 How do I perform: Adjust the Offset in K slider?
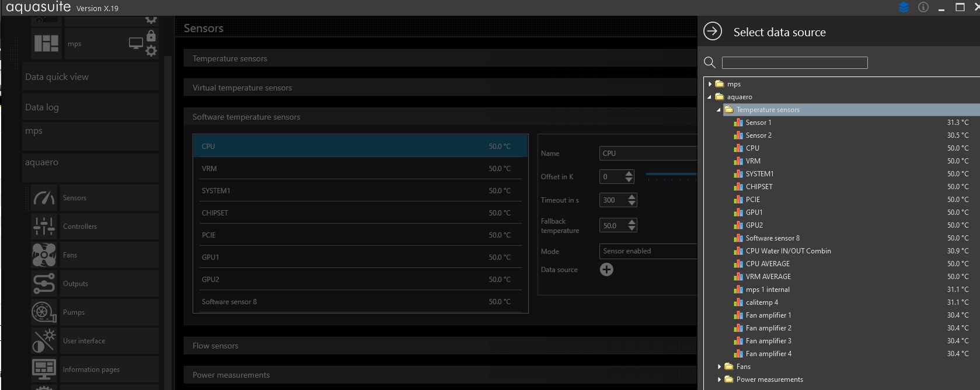(671, 175)
